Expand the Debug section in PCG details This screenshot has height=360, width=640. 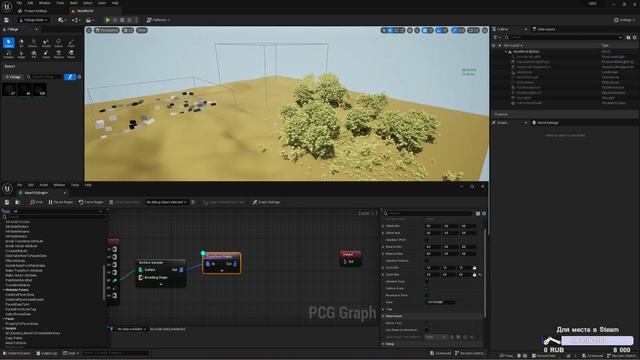[383, 344]
